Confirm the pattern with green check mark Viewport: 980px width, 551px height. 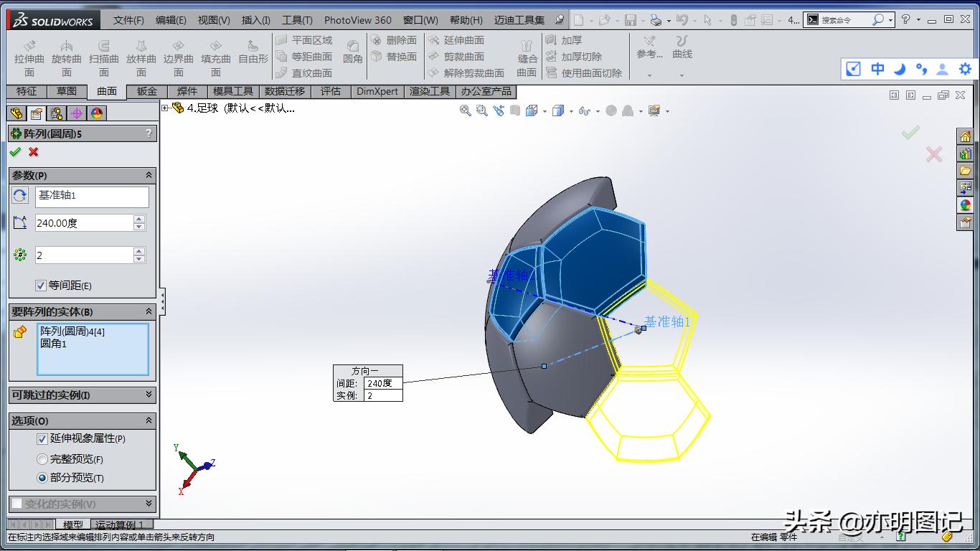[16, 152]
